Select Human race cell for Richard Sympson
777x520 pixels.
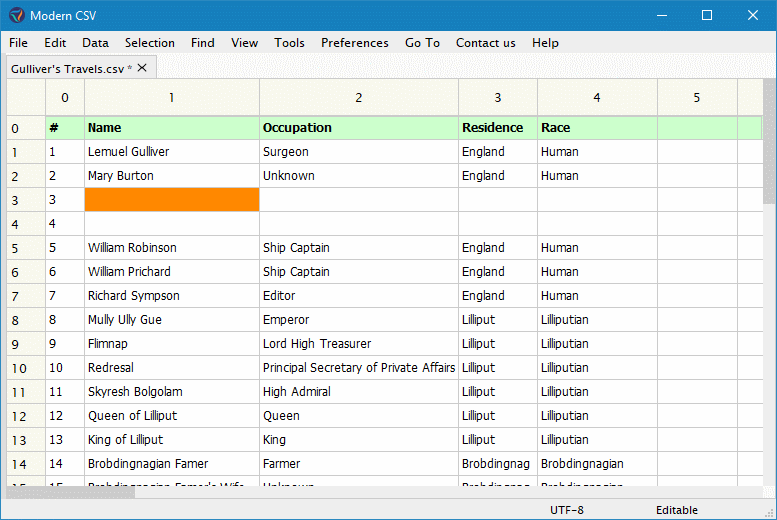[x=597, y=296]
